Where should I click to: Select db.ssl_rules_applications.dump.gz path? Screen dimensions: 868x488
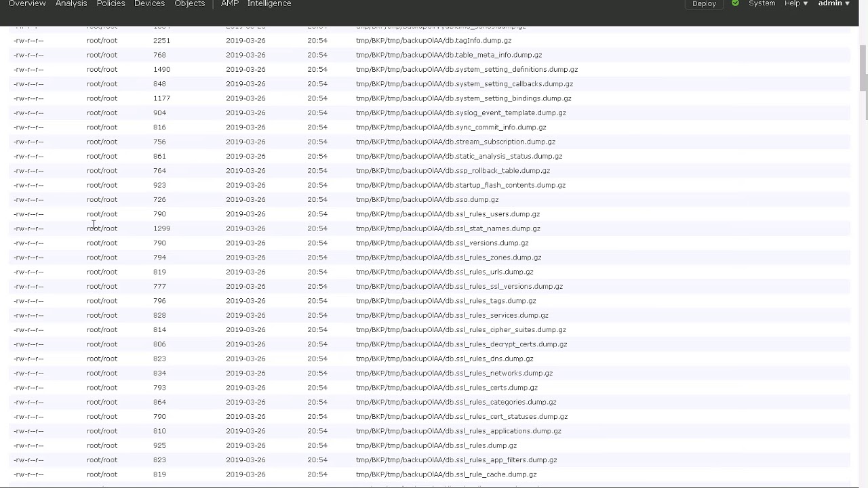click(458, 431)
